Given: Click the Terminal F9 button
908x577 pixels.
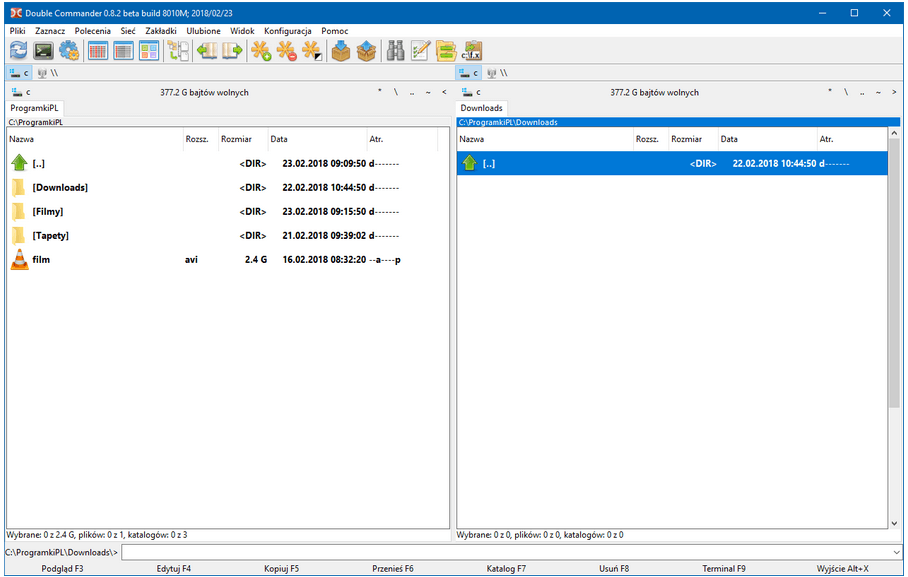Looking at the screenshot, I should [x=724, y=568].
